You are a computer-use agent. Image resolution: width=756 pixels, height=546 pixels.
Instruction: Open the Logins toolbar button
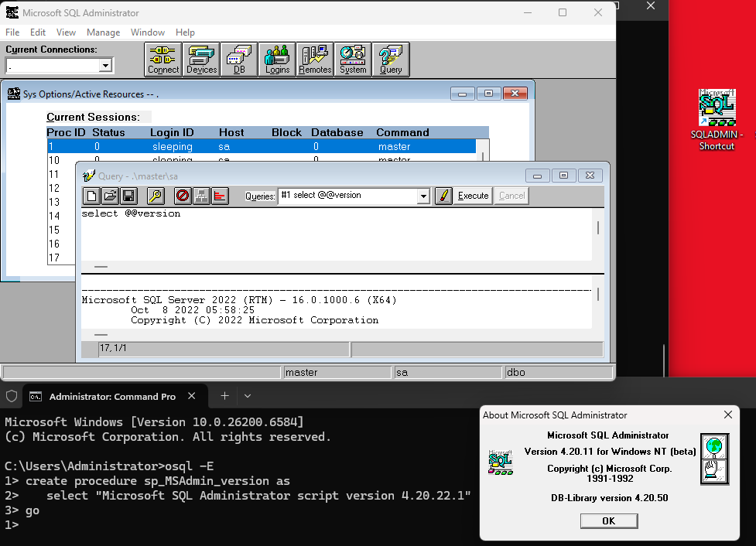tap(277, 60)
